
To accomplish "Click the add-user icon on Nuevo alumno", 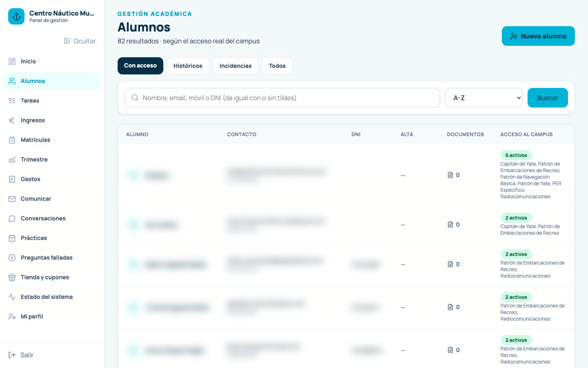I will tap(514, 36).
